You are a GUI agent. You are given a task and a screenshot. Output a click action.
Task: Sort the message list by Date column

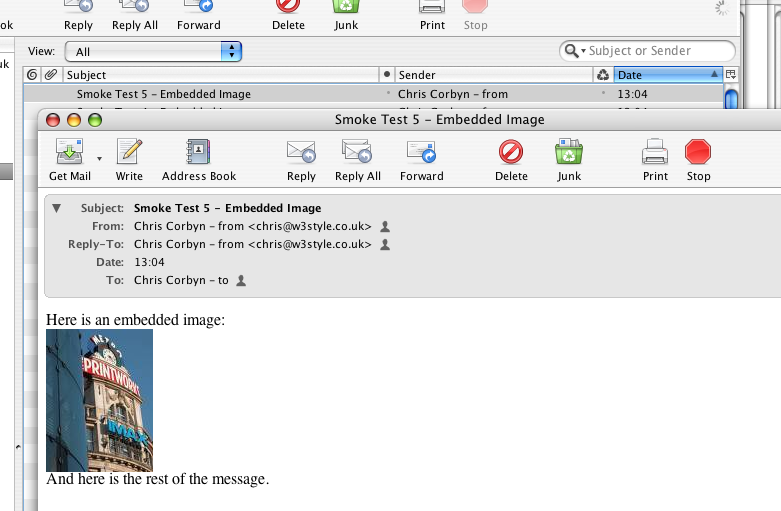tap(667, 75)
